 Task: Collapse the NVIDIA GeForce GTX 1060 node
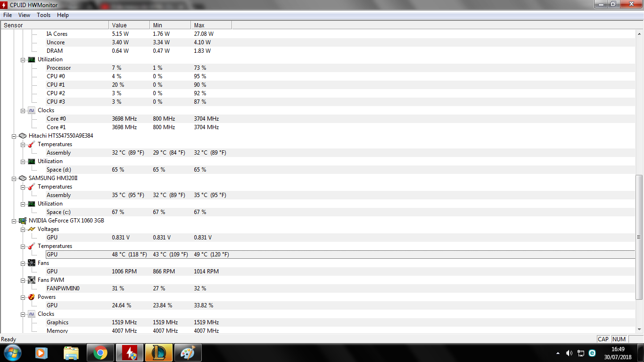click(13, 221)
